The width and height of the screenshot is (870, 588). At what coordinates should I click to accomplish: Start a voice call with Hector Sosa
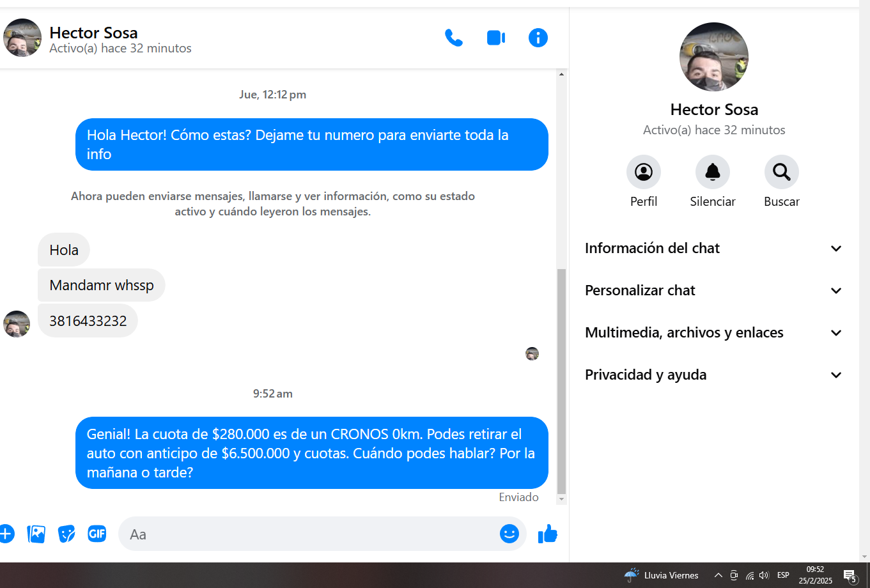pyautogui.click(x=453, y=38)
